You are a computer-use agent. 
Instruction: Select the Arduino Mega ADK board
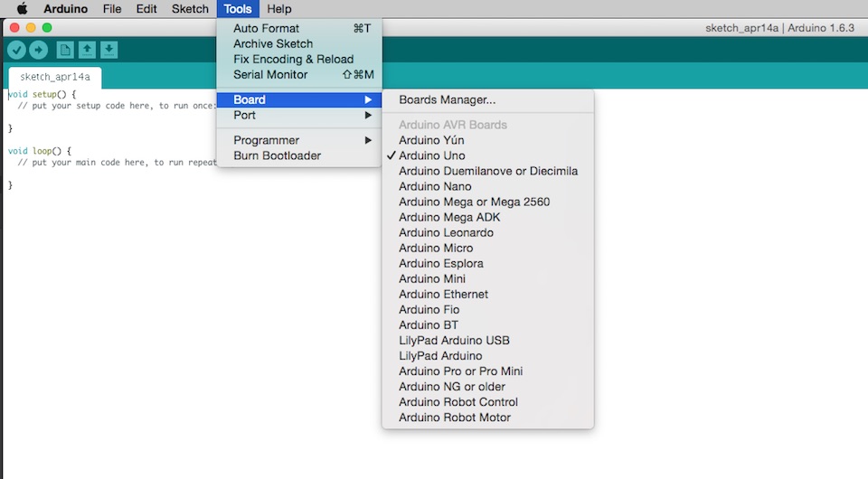pyautogui.click(x=487, y=218)
